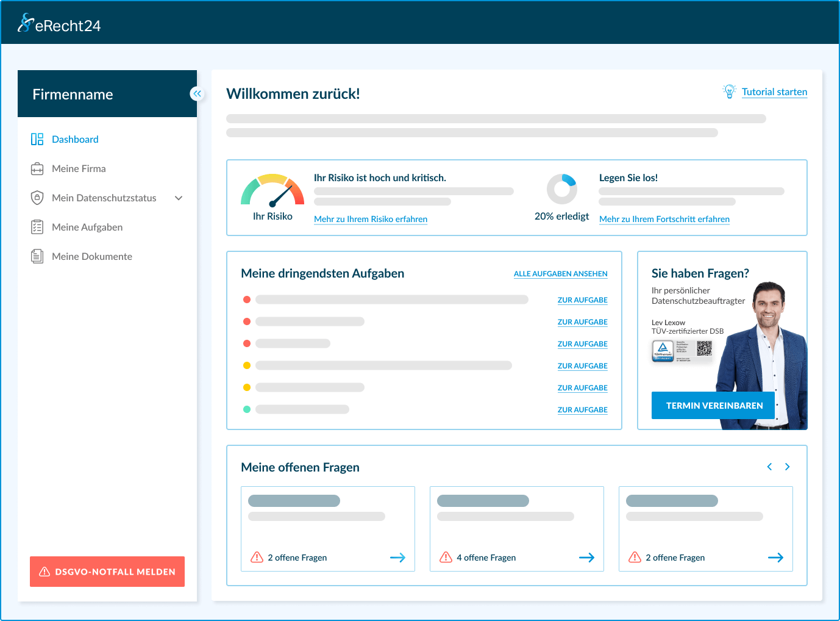Open the Meine Firma menu item
The width and height of the screenshot is (840, 621).
[x=79, y=168]
